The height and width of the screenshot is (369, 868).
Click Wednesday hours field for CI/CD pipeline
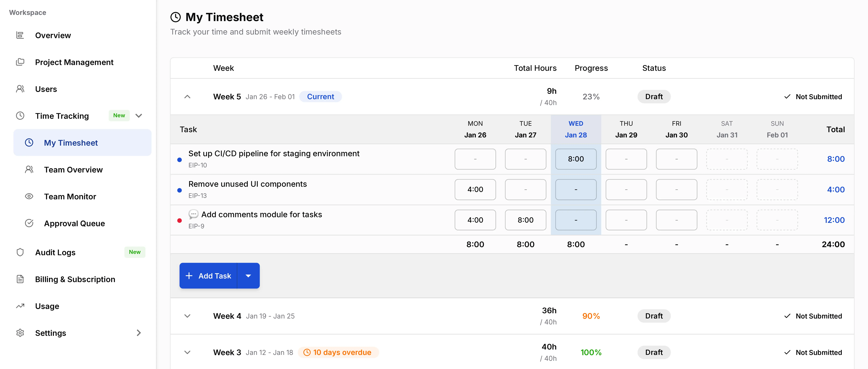click(x=576, y=159)
